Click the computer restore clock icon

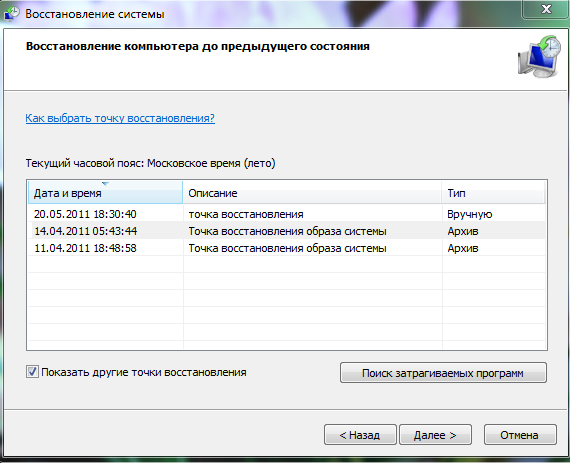coord(539,56)
